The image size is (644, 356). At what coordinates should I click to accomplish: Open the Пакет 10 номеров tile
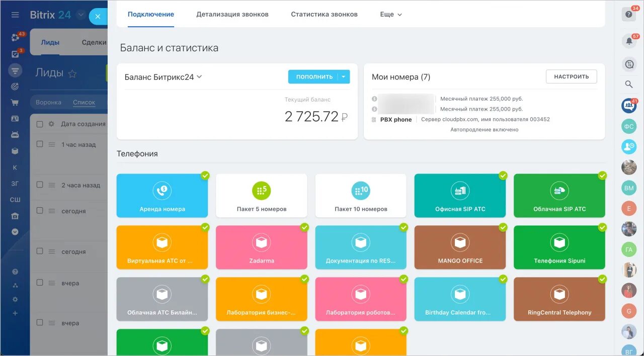pyautogui.click(x=361, y=196)
